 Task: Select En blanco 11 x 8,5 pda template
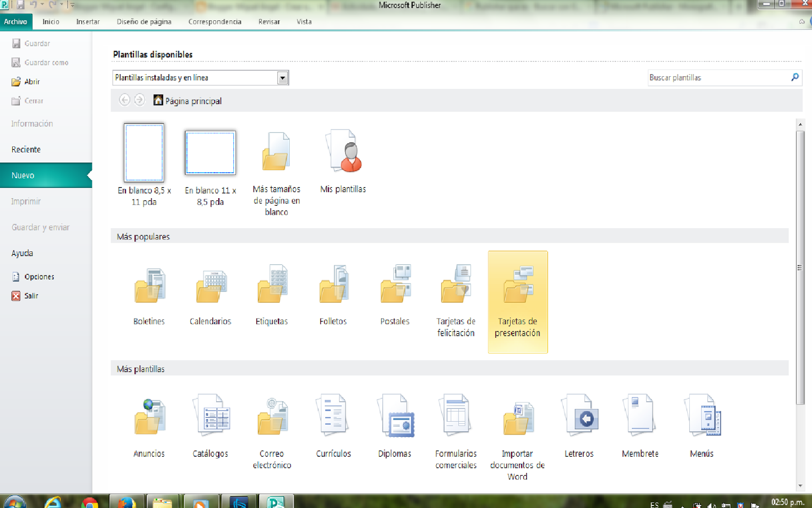pos(211,168)
